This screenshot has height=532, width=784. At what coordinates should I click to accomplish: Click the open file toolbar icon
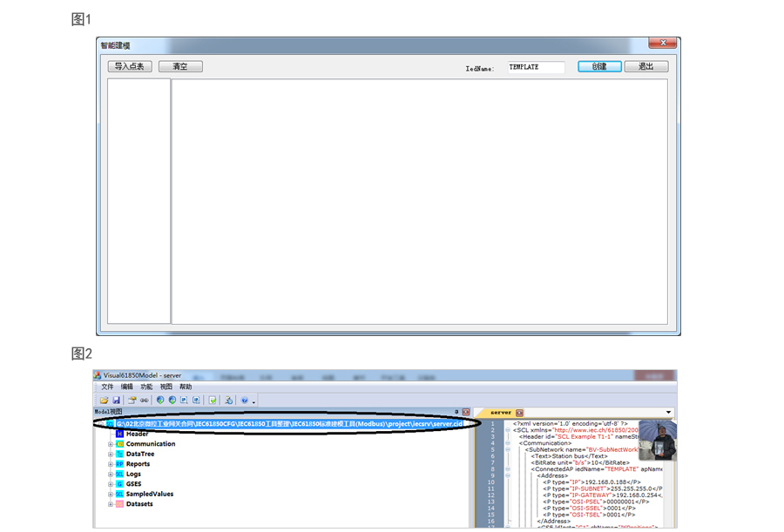[x=104, y=400]
